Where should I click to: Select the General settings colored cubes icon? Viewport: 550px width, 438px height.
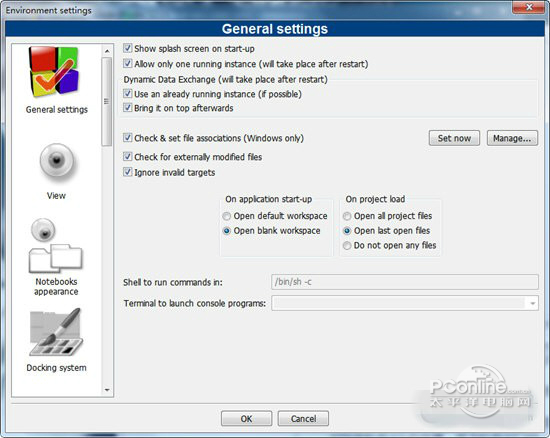pos(54,72)
